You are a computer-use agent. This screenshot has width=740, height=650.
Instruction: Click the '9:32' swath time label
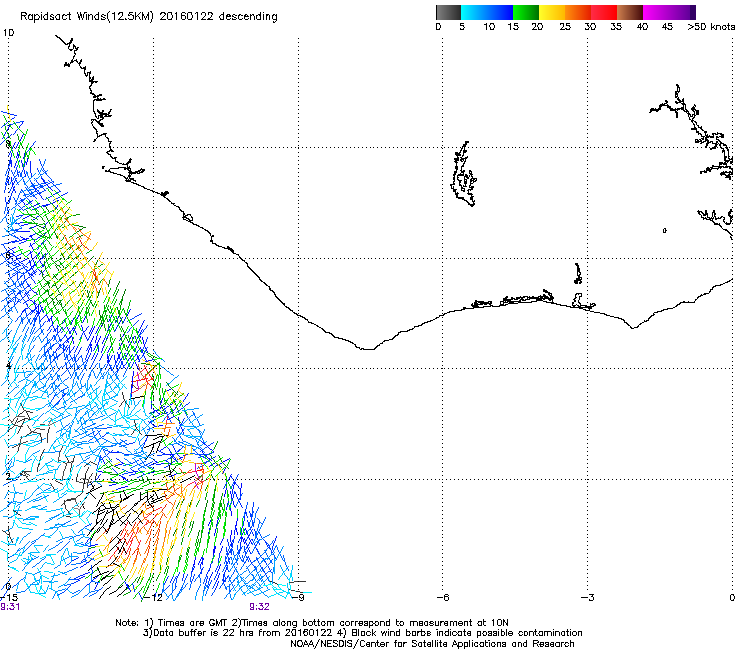click(x=260, y=607)
